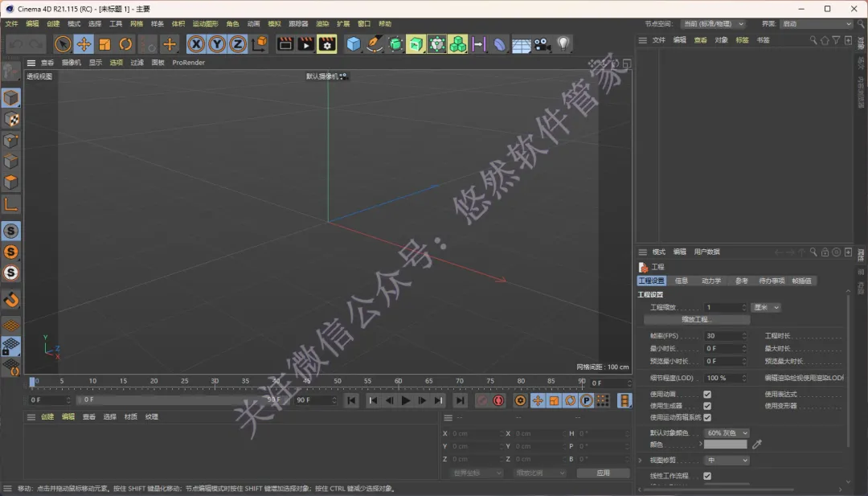Switch to Edges mode
This screenshot has height=496, width=868.
[10, 162]
